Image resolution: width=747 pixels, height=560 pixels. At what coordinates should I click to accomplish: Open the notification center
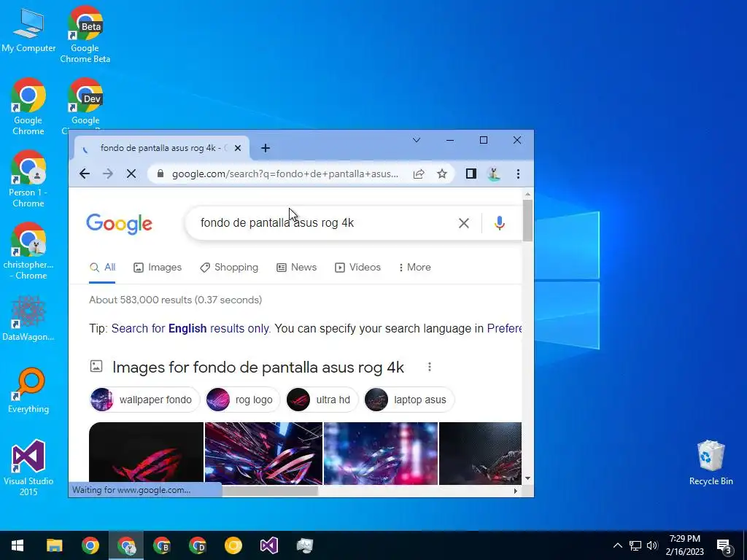pyautogui.click(x=724, y=546)
